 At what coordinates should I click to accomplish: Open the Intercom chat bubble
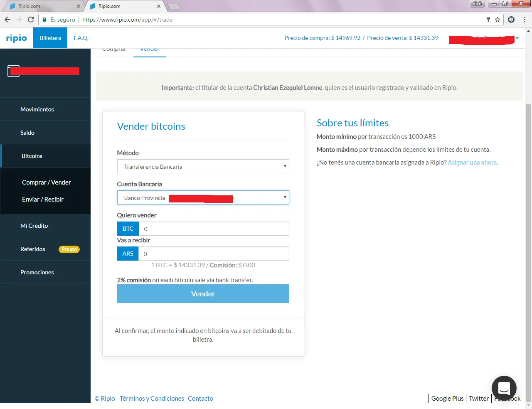(x=504, y=388)
